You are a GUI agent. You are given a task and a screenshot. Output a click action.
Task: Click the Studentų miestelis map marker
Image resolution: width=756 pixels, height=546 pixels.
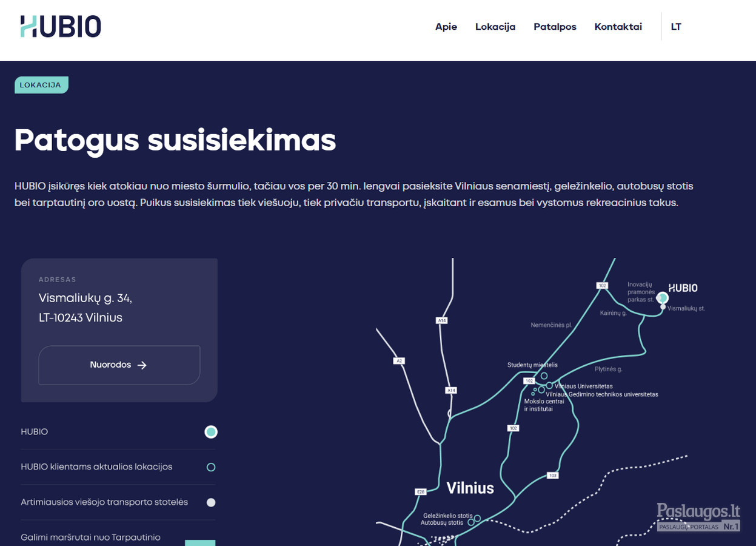(544, 376)
